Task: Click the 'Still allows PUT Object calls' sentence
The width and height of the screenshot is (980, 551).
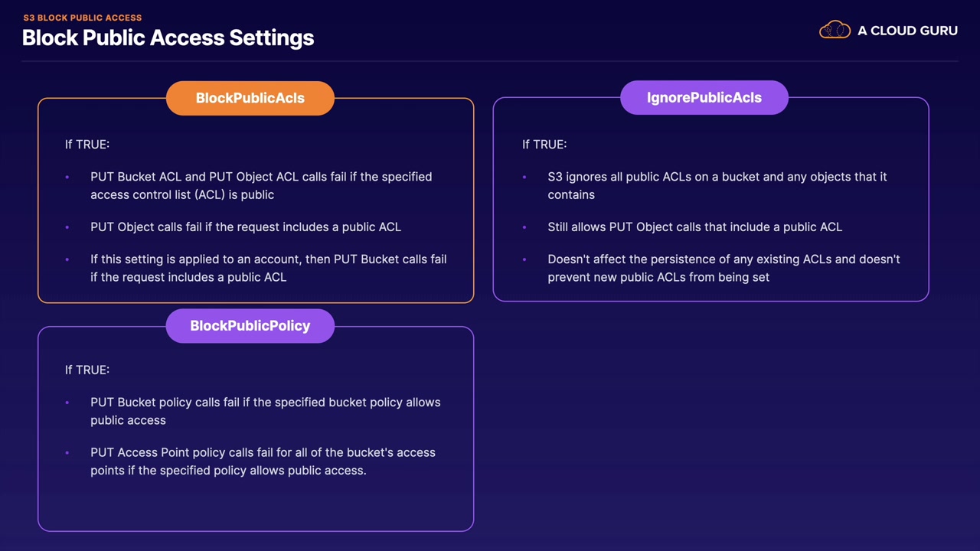Action: pyautogui.click(x=694, y=227)
